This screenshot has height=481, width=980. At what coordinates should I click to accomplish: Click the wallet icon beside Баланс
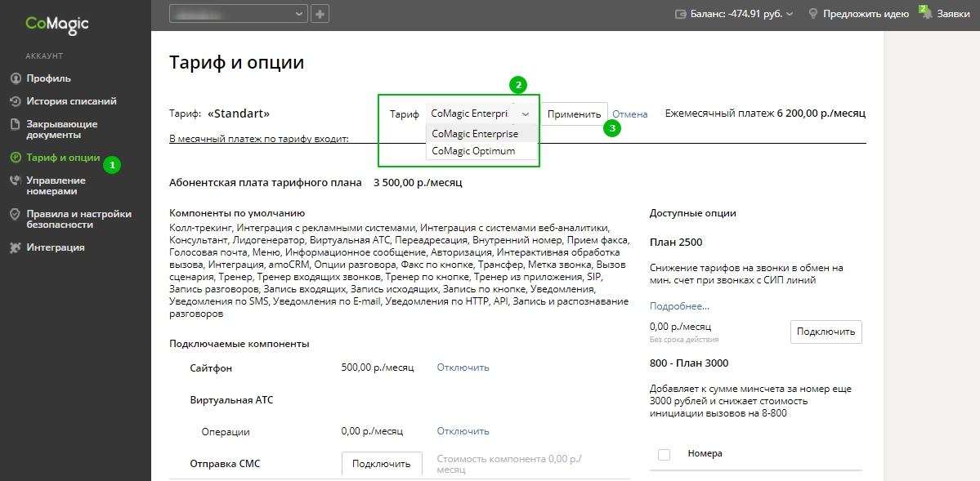click(x=681, y=13)
